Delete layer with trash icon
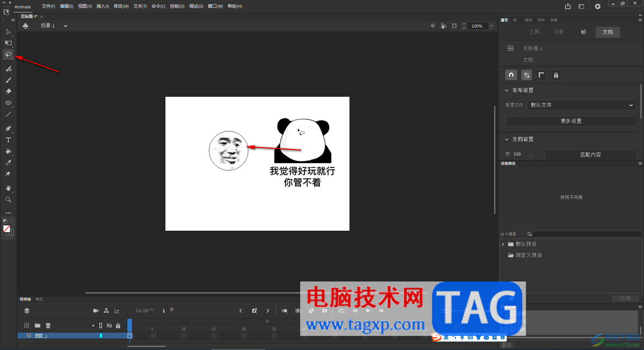Viewport: 644px width, 350px height. (48, 325)
